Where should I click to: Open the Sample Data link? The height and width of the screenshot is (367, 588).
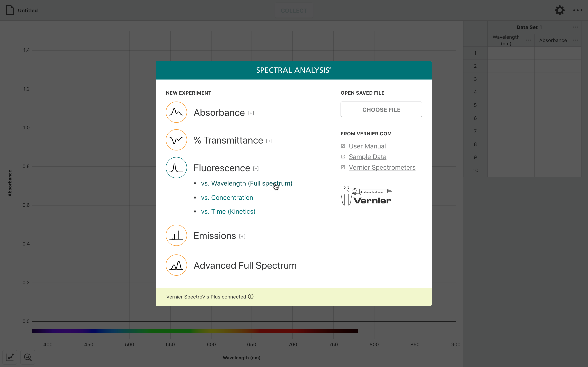[x=367, y=156]
